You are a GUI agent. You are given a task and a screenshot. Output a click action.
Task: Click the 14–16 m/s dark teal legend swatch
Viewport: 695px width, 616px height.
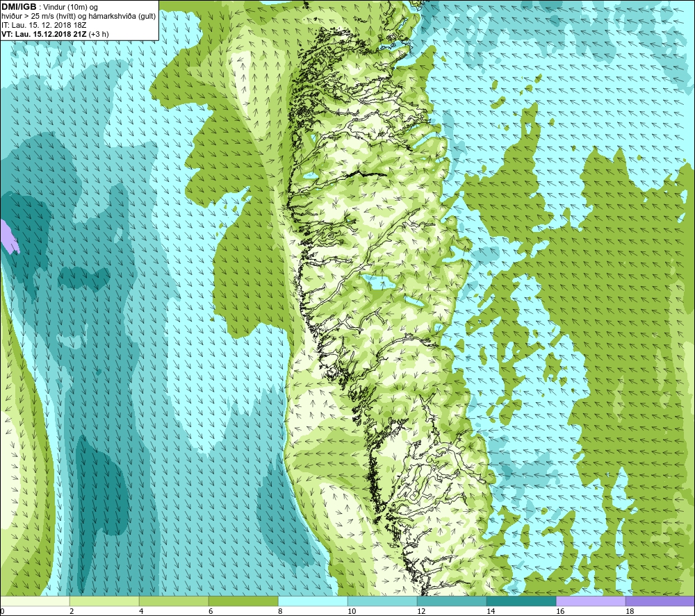coord(521,601)
